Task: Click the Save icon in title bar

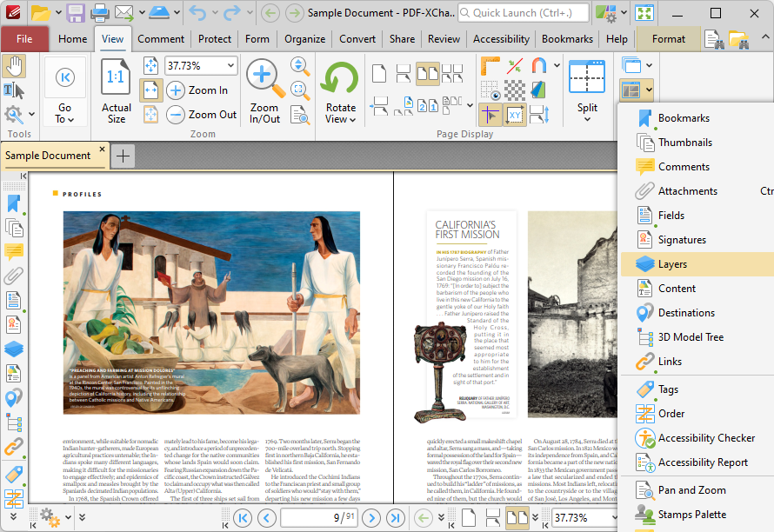Action: [x=76, y=13]
